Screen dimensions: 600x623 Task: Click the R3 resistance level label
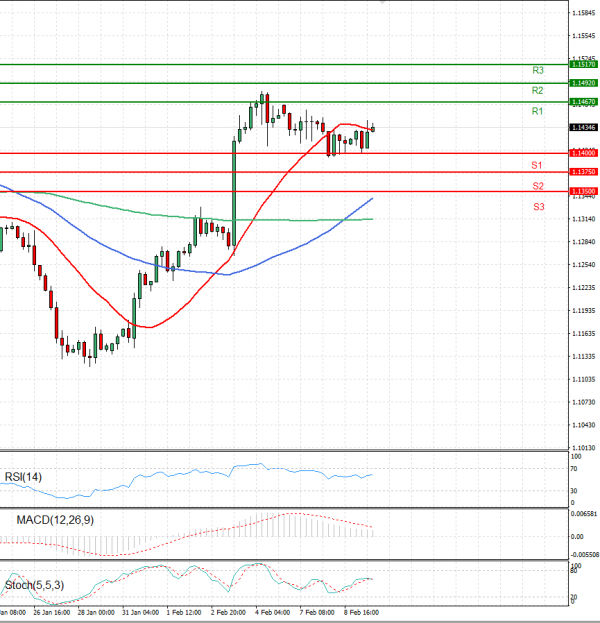(538, 71)
